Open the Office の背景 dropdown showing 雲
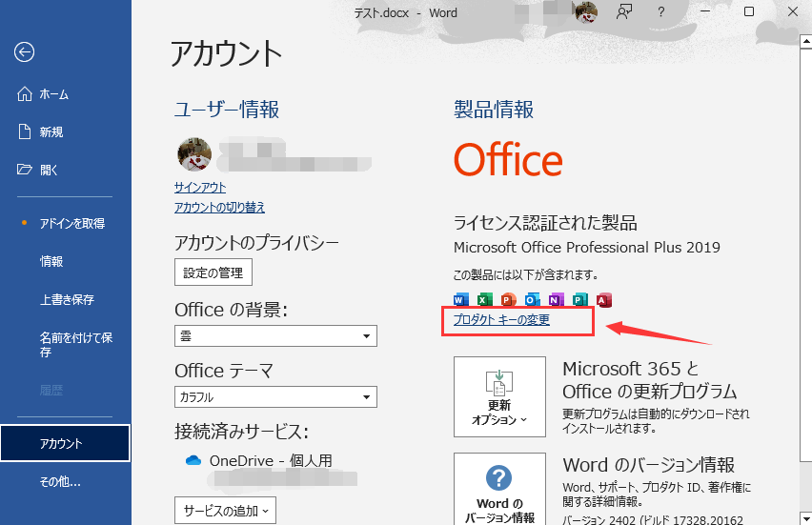 (275, 336)
